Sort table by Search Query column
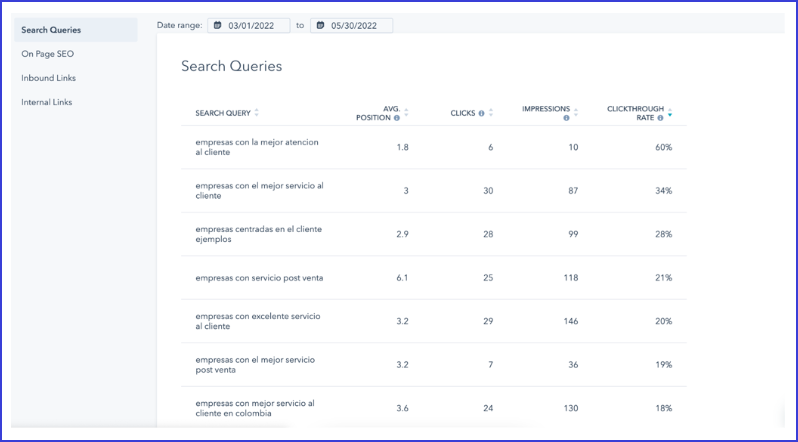This screenshot has height=442, width=798. 256,113
